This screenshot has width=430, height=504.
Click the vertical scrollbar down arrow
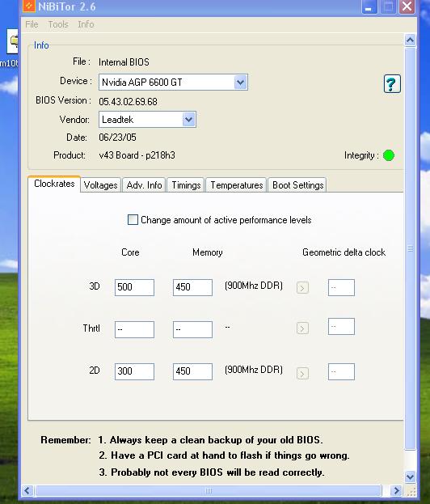(x=410, y=476)
